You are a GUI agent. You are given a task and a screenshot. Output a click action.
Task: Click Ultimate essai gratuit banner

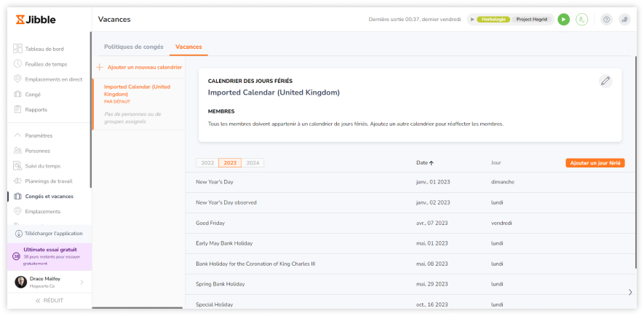pos(49,256)
